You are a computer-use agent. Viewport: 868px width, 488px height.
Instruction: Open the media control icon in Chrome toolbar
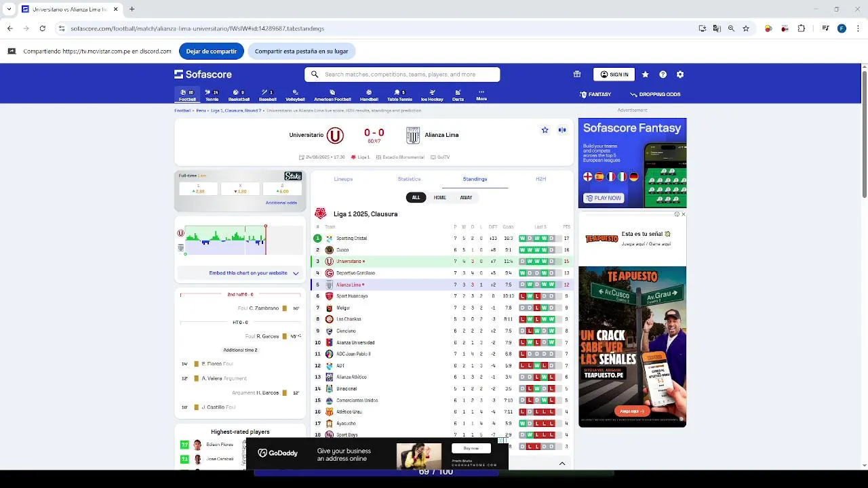coord(825,28)
